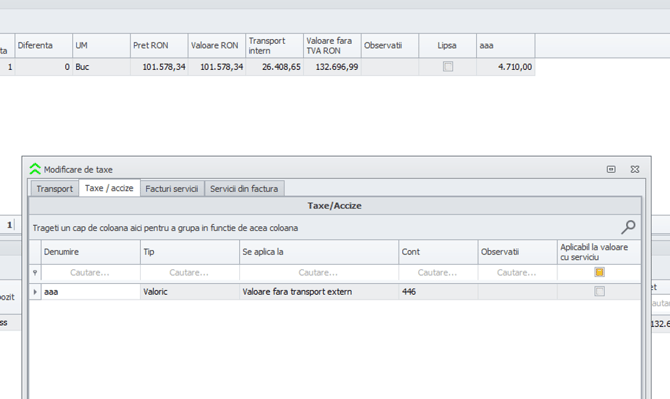Select the aaa cell in Denumire column

(x=91, y=292)
